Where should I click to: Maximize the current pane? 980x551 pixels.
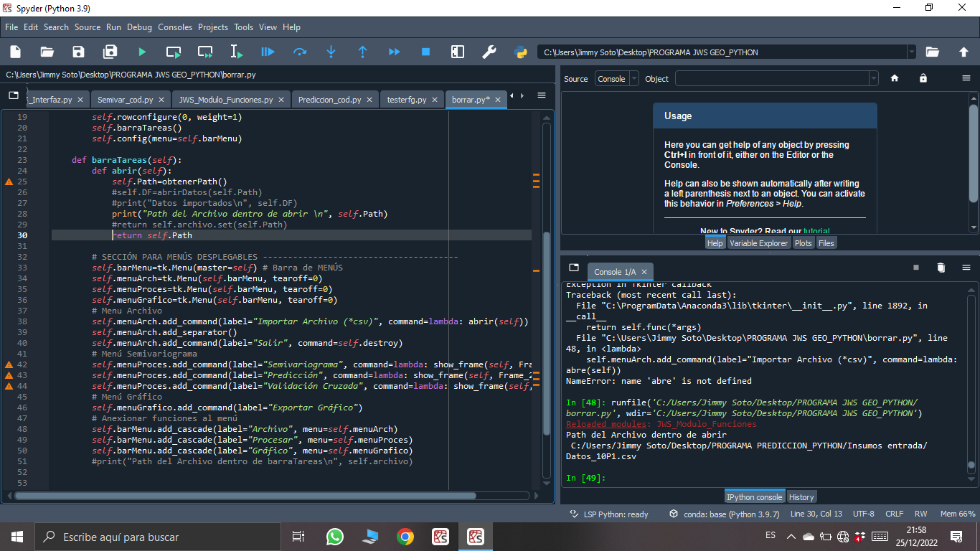click(457, 52)
